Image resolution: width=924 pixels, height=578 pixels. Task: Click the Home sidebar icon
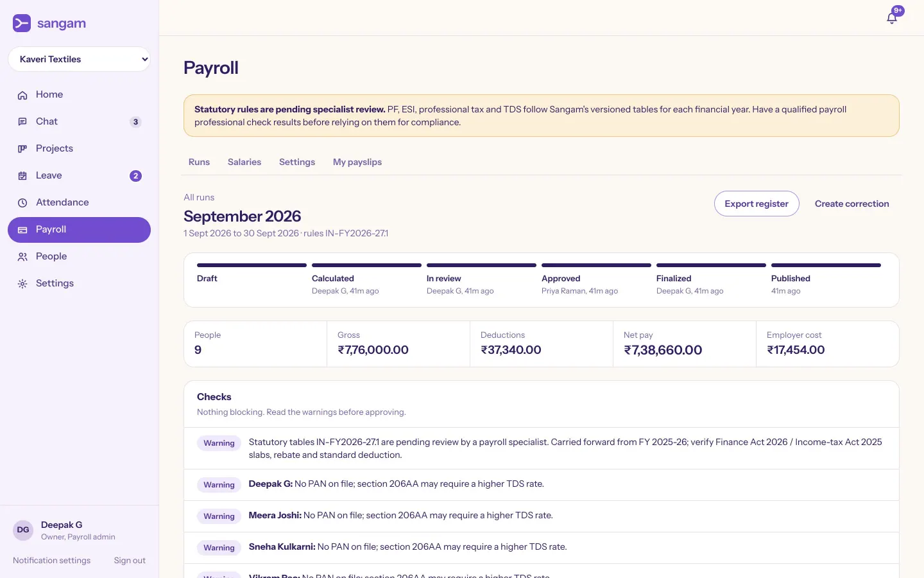coord(22,95)
